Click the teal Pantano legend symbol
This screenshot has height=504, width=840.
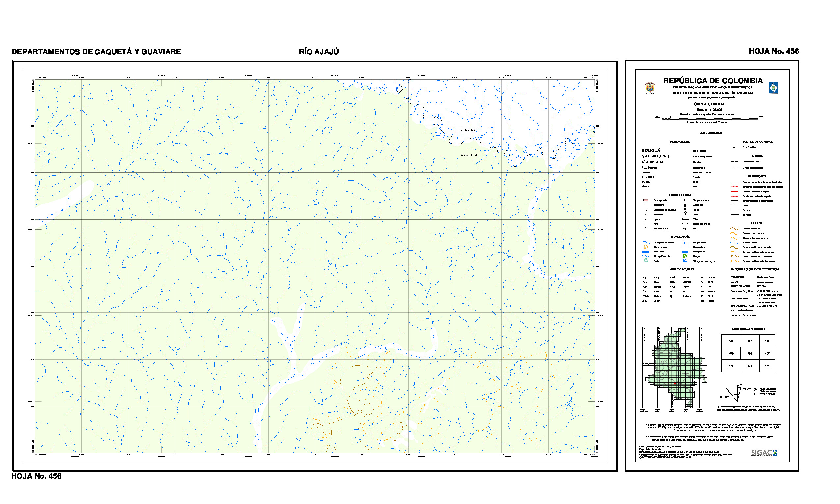[x=645, y=261]
